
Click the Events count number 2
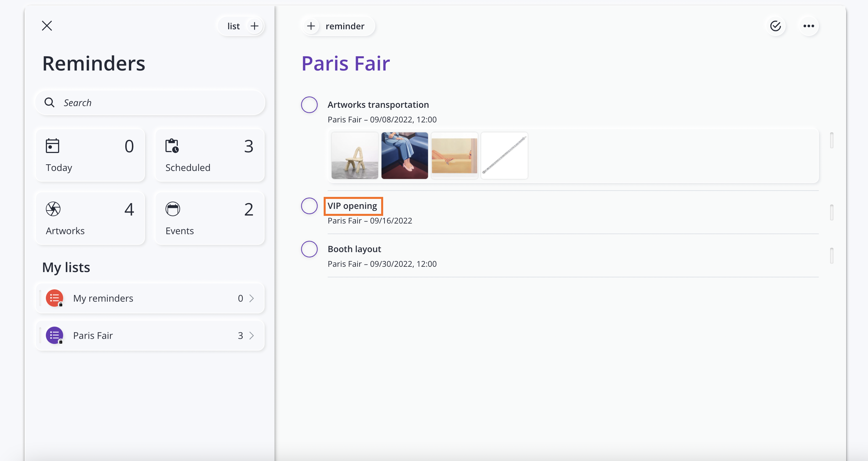[249, 209]
